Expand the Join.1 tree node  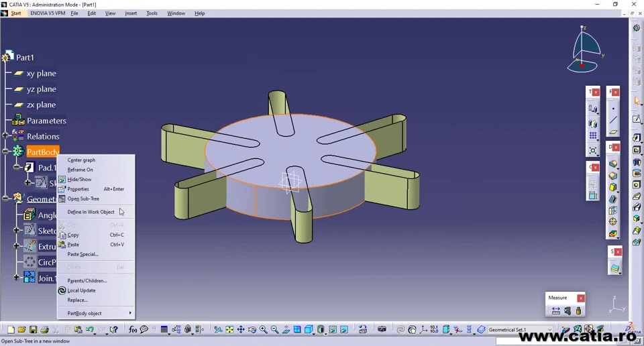(16, 278)
